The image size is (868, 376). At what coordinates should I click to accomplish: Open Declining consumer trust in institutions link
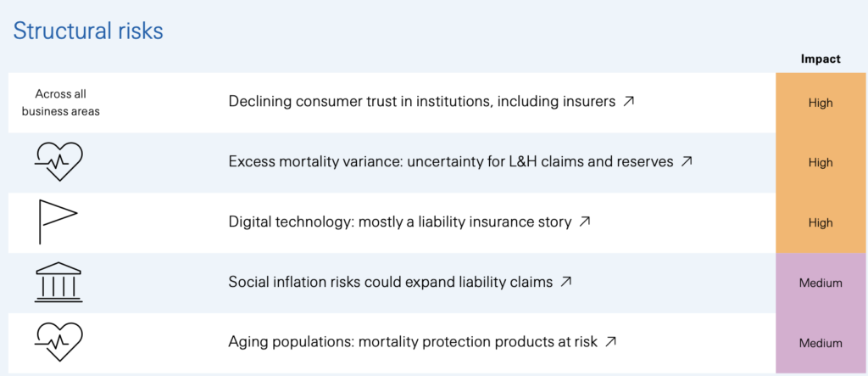422,102
